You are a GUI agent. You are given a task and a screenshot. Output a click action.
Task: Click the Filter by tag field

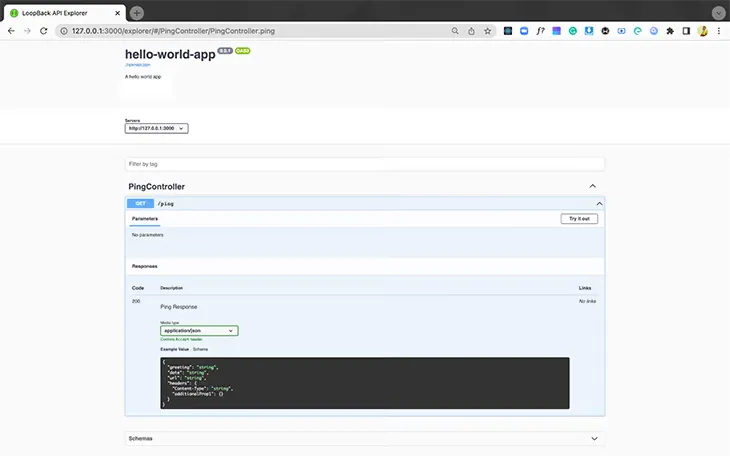coord(365,164)
